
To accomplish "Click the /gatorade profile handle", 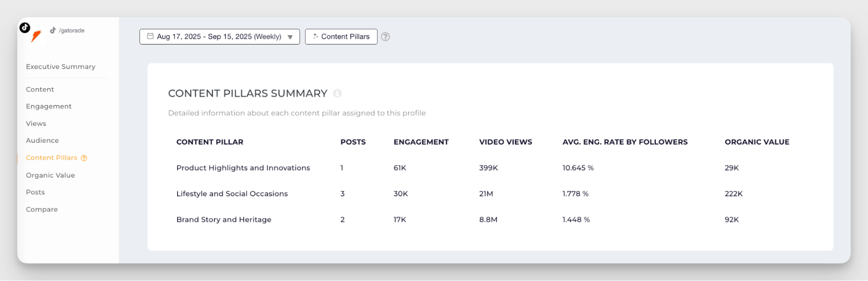I will click(x=72, y=30).
